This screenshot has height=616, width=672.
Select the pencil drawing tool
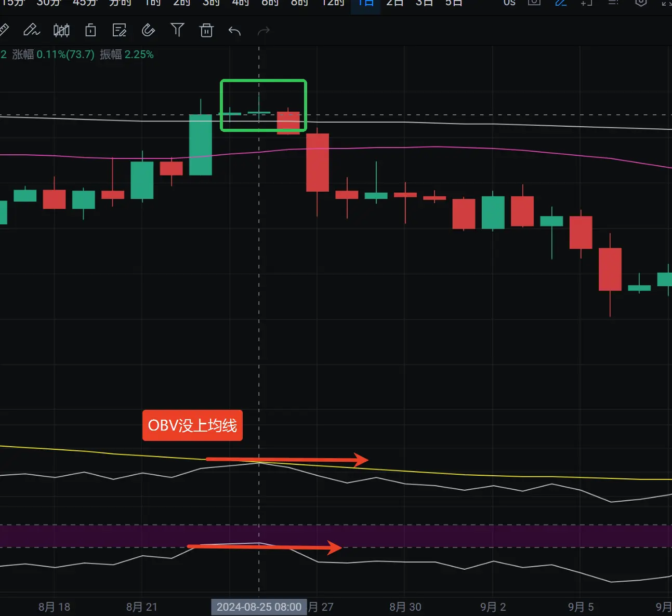[x=31, y=31]
